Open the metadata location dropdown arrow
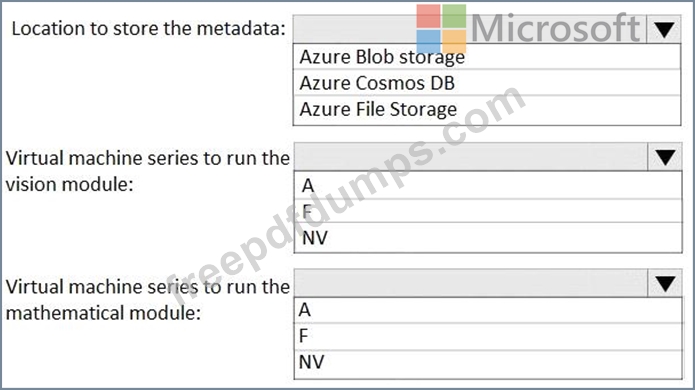This screenshot has height=390, width=695. [x=664, y=29]
